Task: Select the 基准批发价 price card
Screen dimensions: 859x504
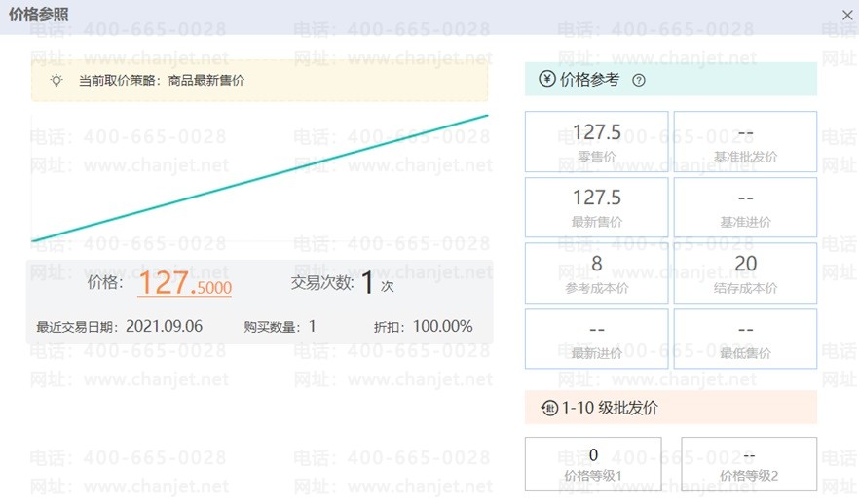Action: (x=745, y=142)
